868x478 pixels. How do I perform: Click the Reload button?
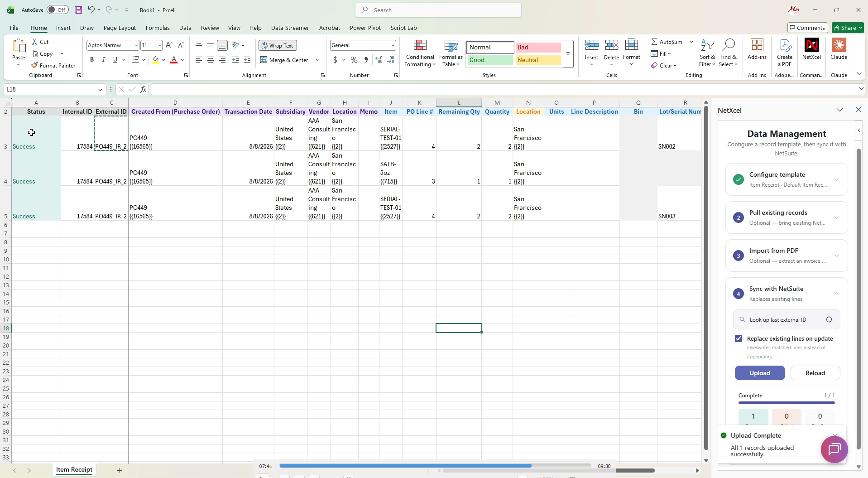815,373
